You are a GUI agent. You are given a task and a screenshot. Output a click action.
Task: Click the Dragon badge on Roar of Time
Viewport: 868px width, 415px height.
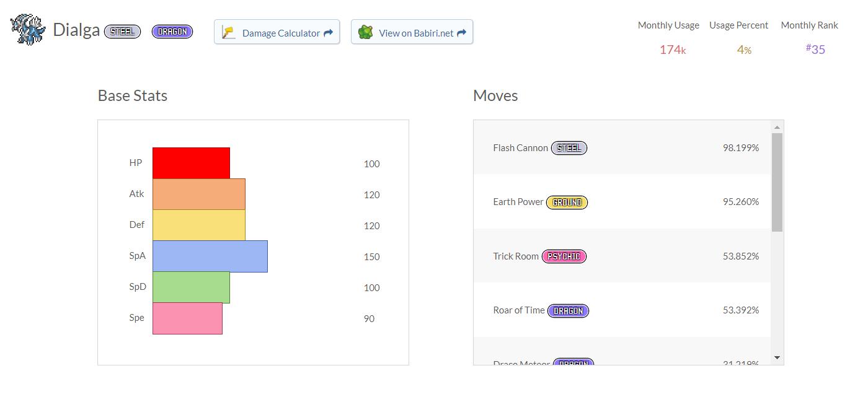click(x=568, y=311)
